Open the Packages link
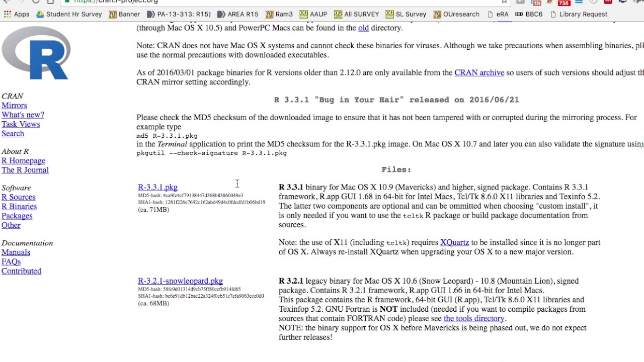 (x=17, y=216)
